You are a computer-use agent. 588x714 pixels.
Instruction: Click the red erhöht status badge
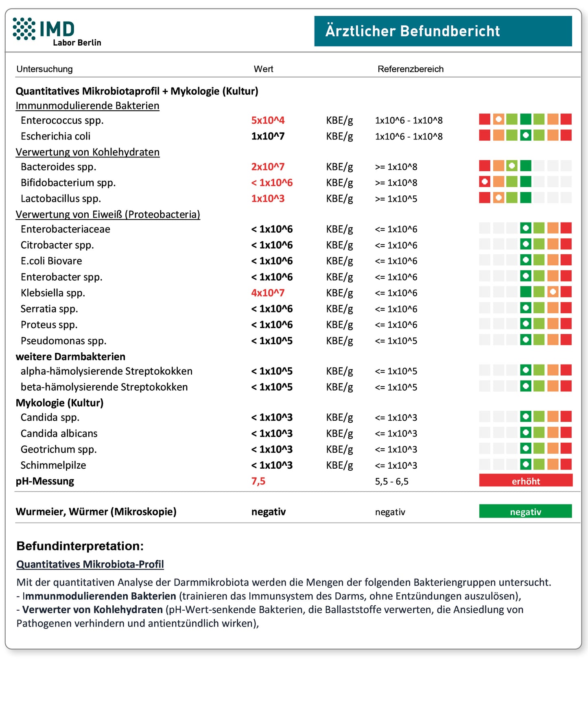tap(525, 481)
